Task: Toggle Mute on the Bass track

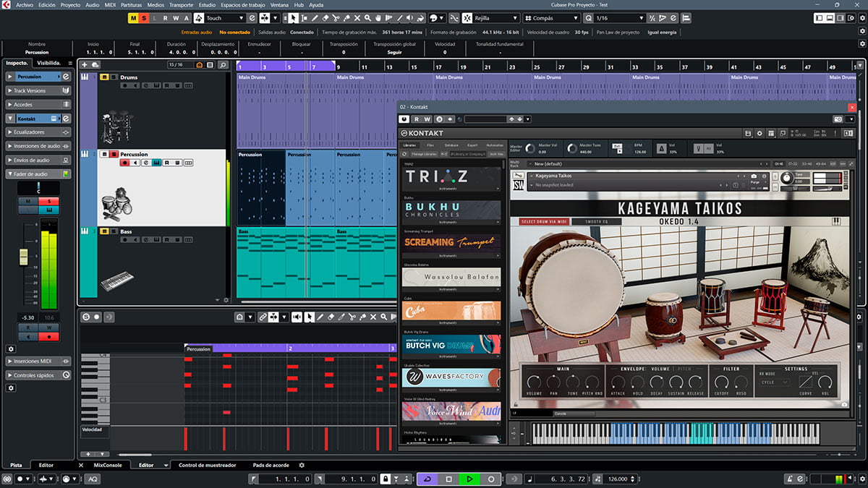Action: [x=105, y=231]
